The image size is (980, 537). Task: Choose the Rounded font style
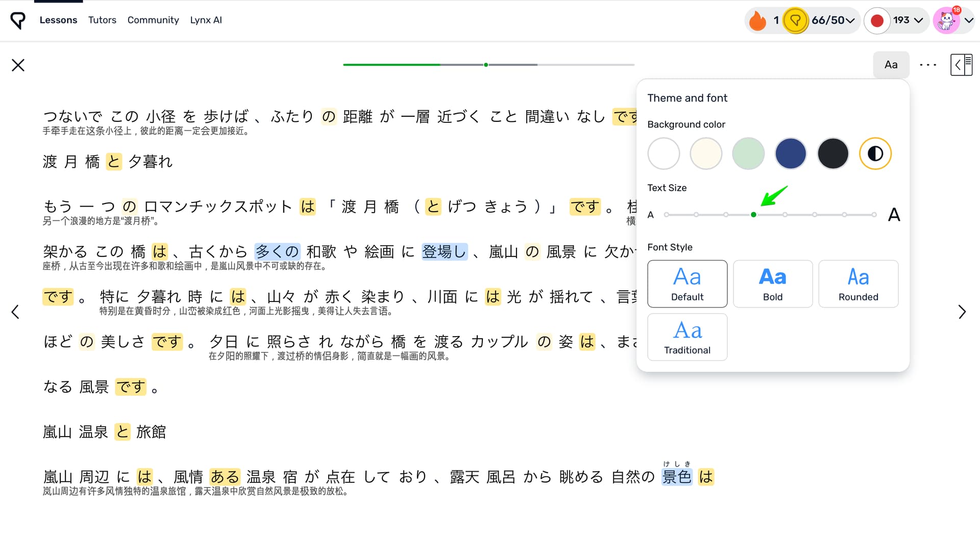[858, 284]
